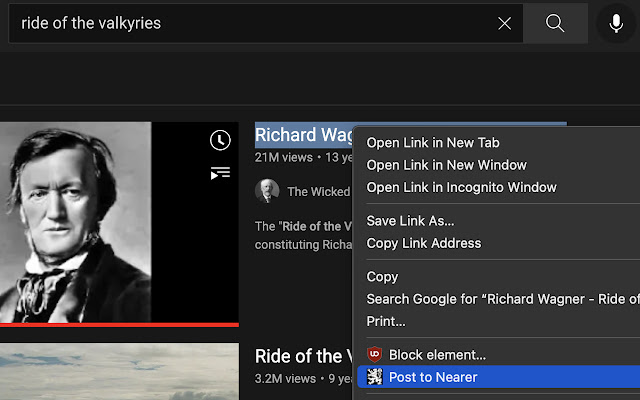Screen dimensions: 640x400
Task: Click the red watched-progress bar under Wagner thumbnail
Action: pos(119,325)
